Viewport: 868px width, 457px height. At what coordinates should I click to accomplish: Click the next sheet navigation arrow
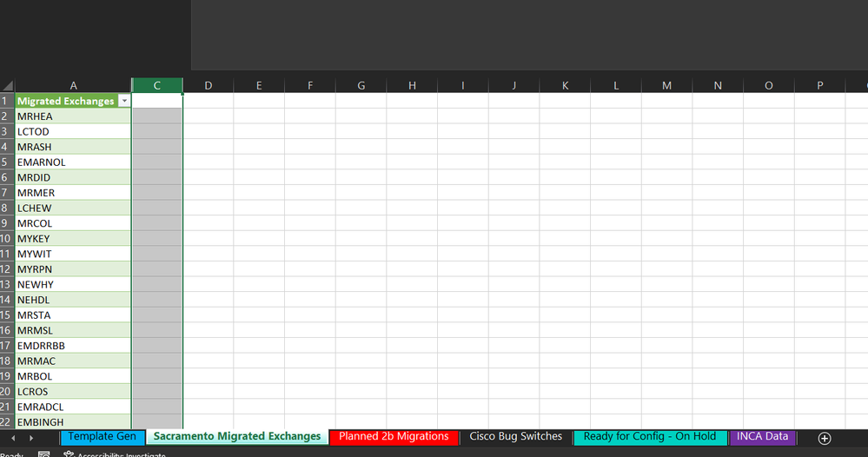(x=31, y=438)
